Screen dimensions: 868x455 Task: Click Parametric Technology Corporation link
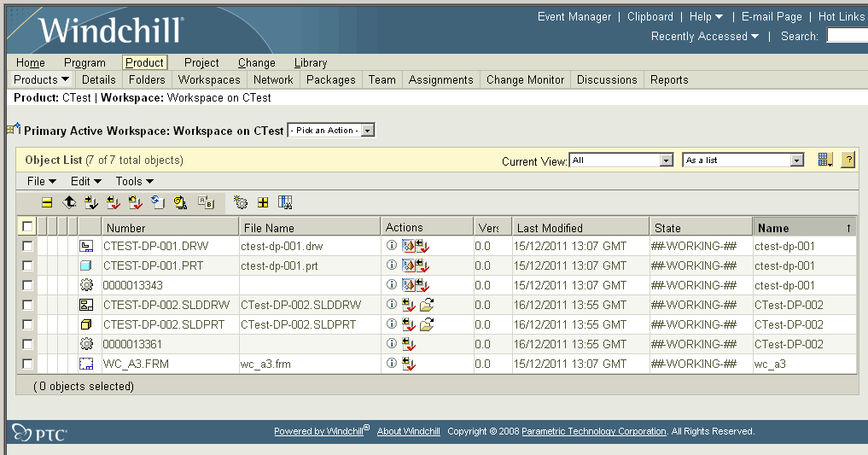pyautogui.click(x=594, y=431)
